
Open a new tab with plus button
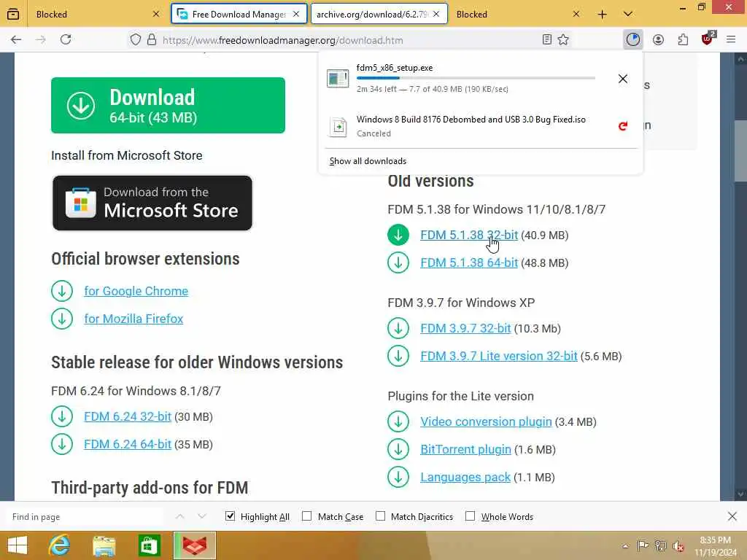coord(602,15)
